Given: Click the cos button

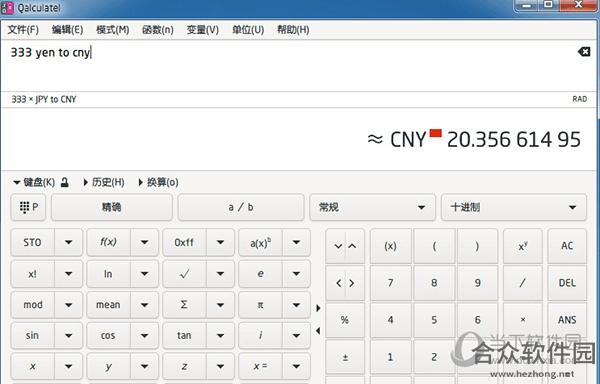Looking at the screenshot, I should pos(108,335).
